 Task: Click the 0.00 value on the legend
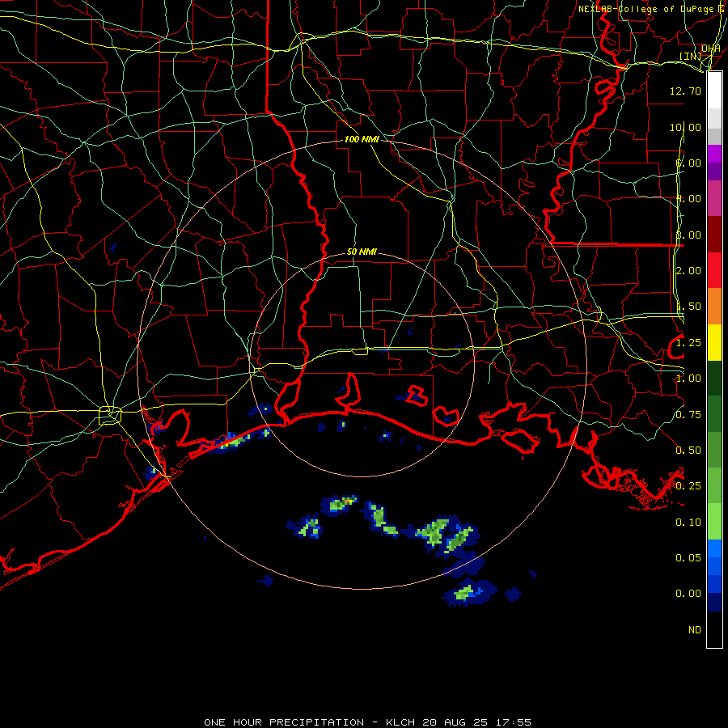[688, 594]
